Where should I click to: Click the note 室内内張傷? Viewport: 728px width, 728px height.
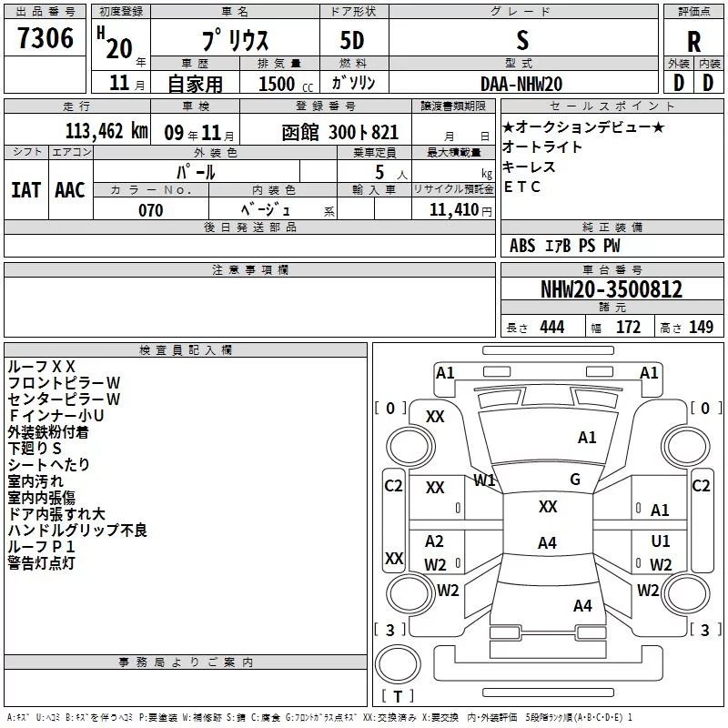pos(41,498)
